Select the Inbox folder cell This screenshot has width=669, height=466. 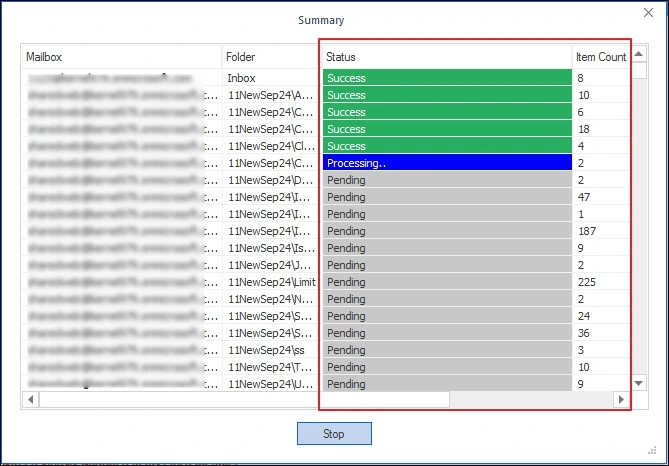[x=270, y=78]
